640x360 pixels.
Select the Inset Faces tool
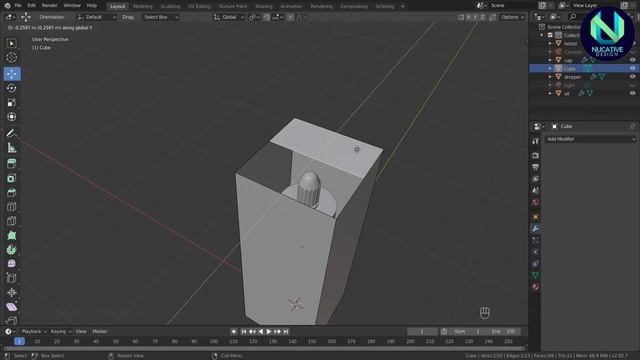11,178
